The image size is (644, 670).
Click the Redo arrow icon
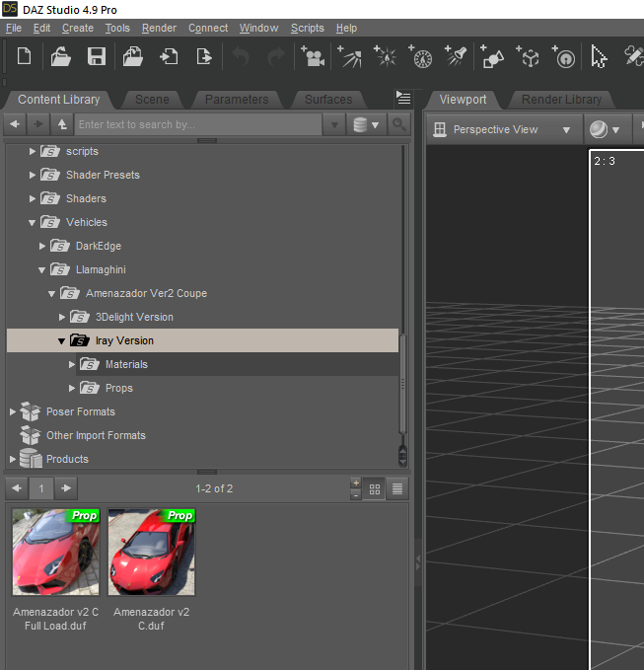pos(276,57)
